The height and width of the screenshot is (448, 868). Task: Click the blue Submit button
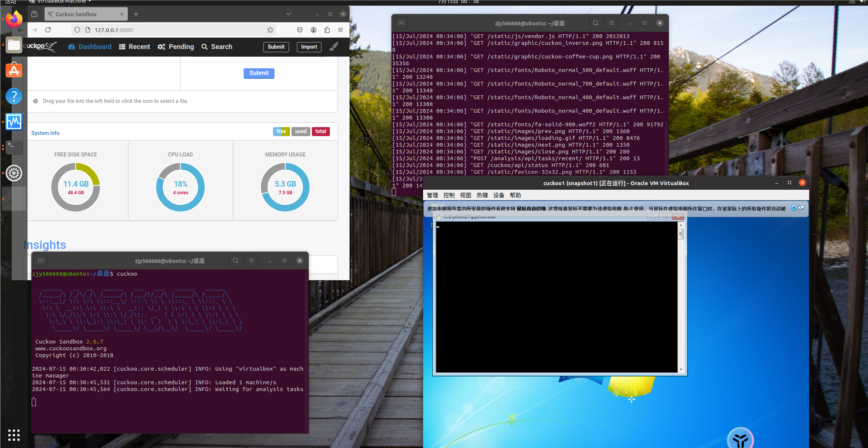pyautogui.click(x=259, y=73)
